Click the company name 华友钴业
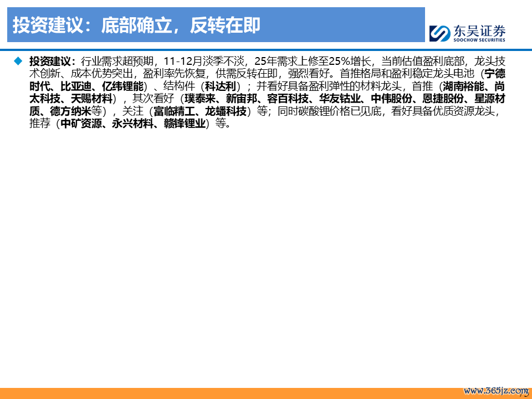 pyautogui.click(x=340, y=99)
